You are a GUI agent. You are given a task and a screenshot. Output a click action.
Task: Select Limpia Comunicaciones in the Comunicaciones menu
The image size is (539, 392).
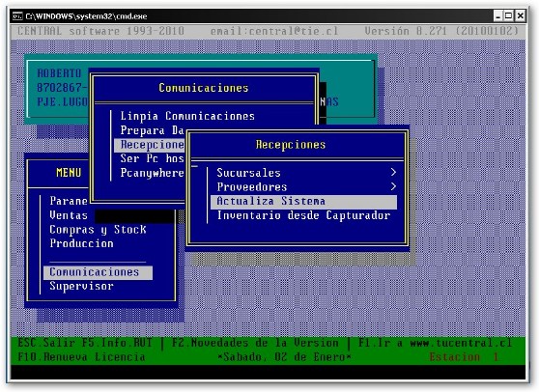187,116
